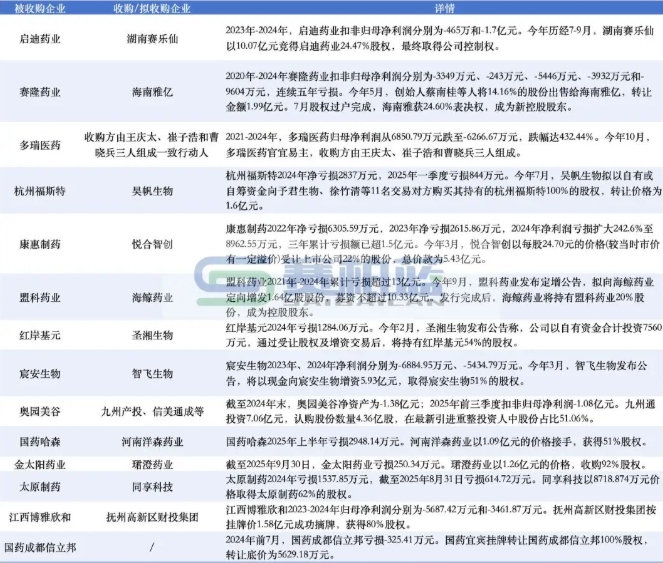Select the 盟科药业 cell

coord(40,297)
